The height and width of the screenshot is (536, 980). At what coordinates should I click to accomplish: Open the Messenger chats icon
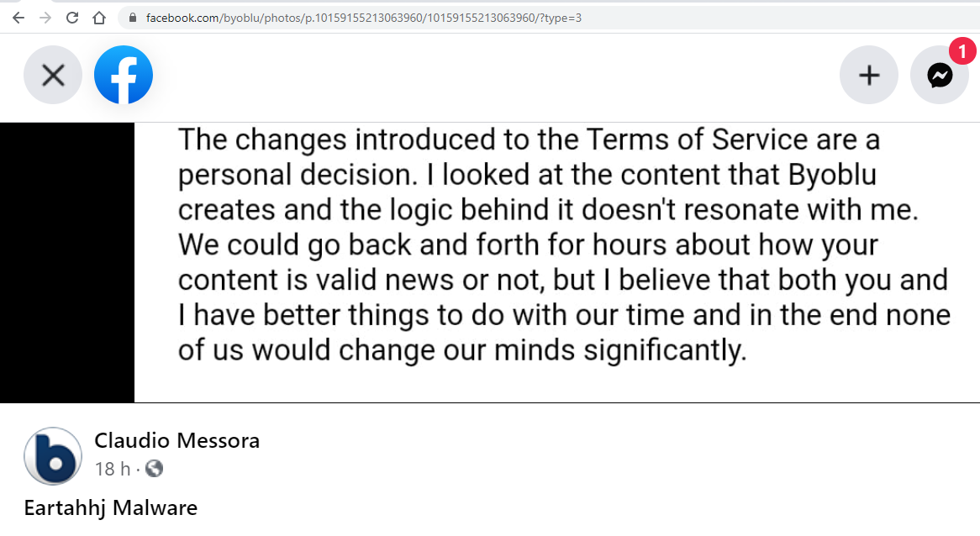(x=940, y=75)
